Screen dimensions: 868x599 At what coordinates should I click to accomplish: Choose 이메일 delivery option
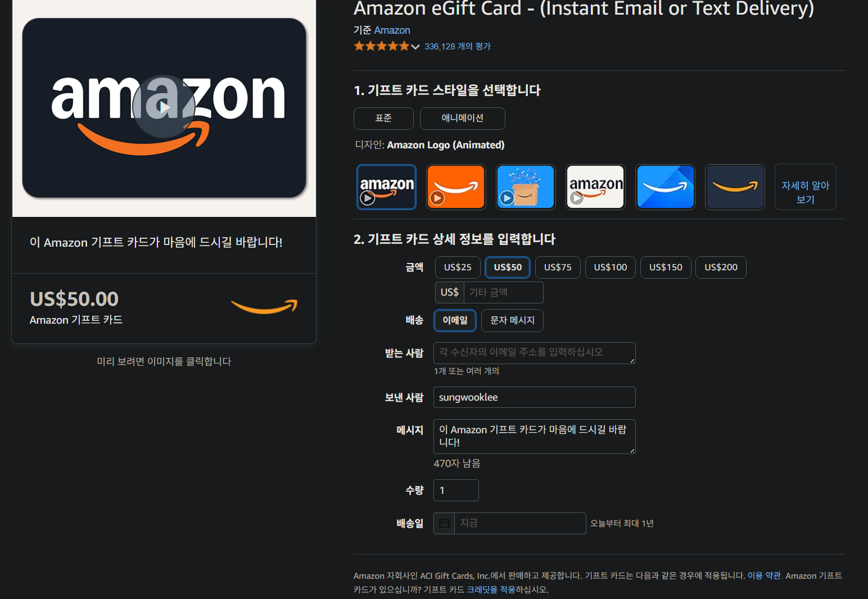coord(455,320)
